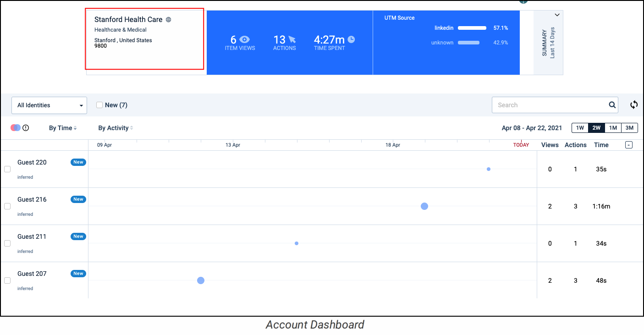Click the refresh arrows icon
Image resolution: width=644 pixels, height=335 pixels.
click(x=634, y=105)
